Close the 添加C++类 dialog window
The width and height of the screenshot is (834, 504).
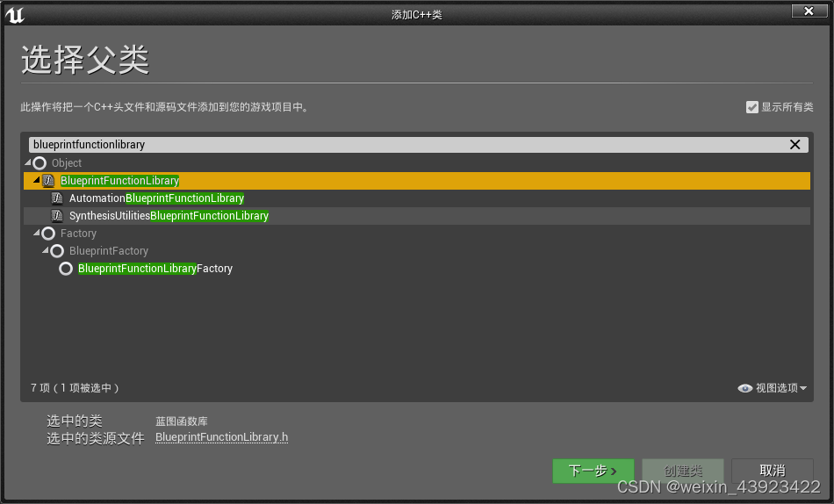coord(809,11)
